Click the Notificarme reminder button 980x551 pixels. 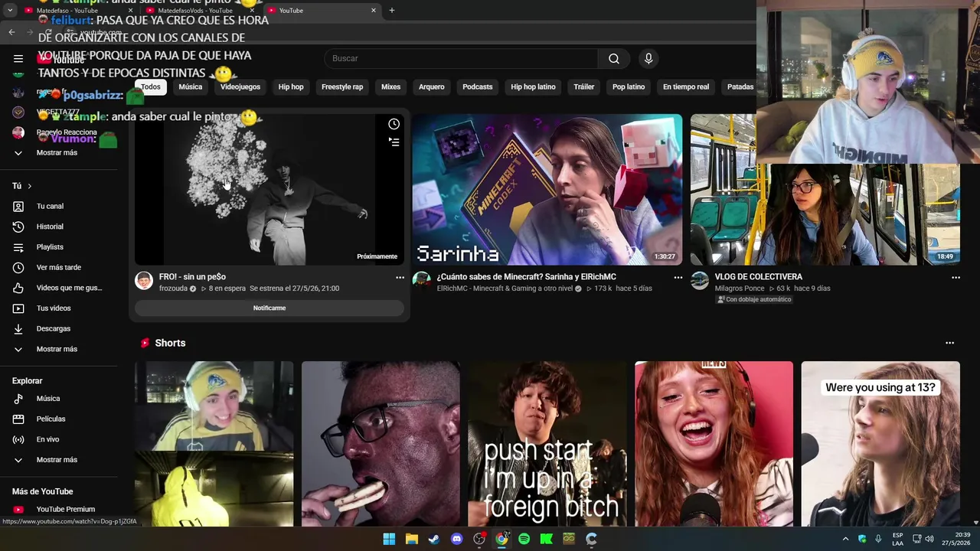coord(269,308)
